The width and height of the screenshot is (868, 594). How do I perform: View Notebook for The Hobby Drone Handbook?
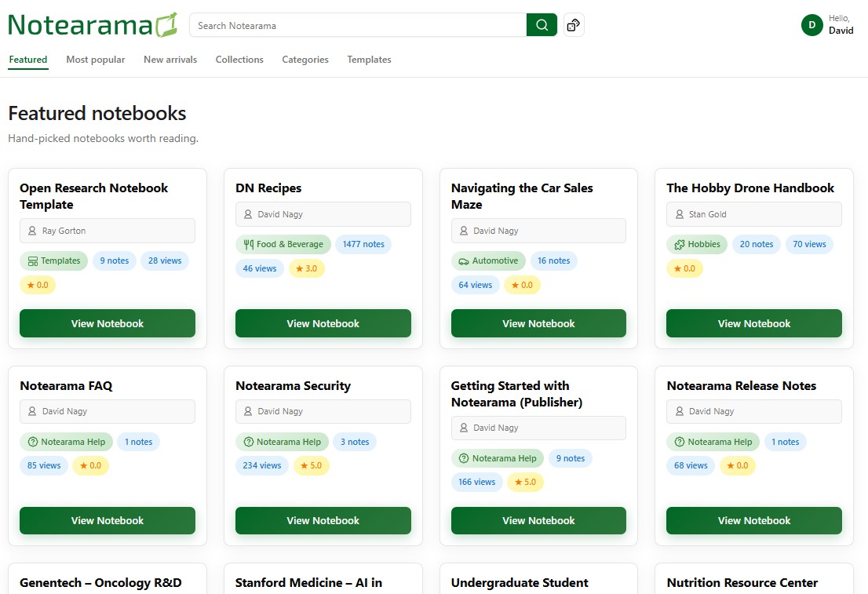754,323
